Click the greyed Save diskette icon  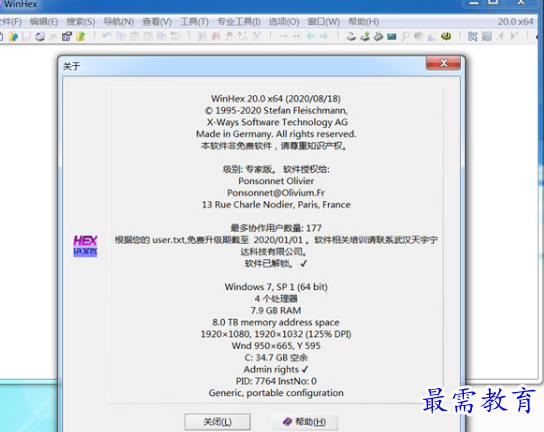pyautogui.click(x=26, y=36)
